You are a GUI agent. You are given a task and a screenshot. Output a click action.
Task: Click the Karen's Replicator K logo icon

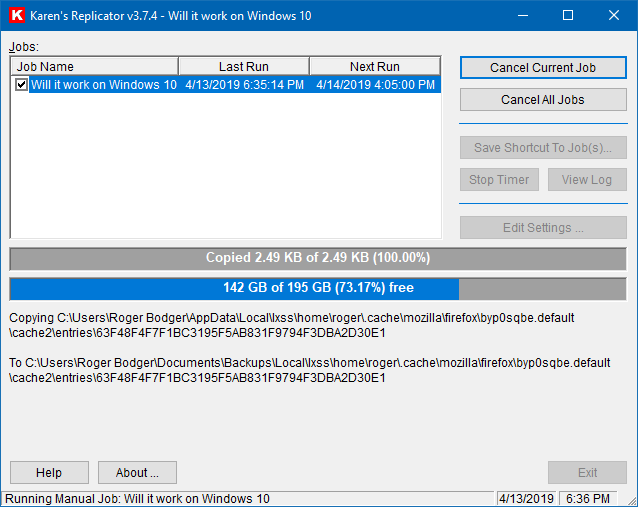click(17, 15)
